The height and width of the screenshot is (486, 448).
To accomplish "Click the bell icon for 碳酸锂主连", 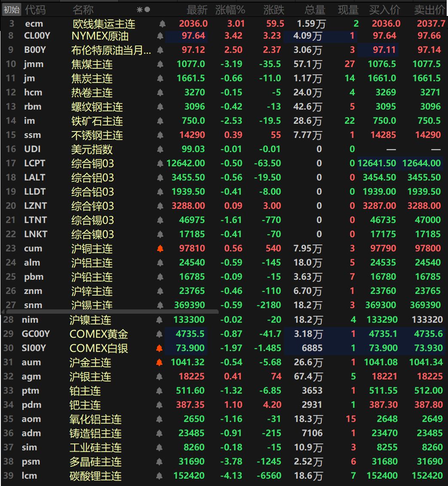I will point(159,476).
